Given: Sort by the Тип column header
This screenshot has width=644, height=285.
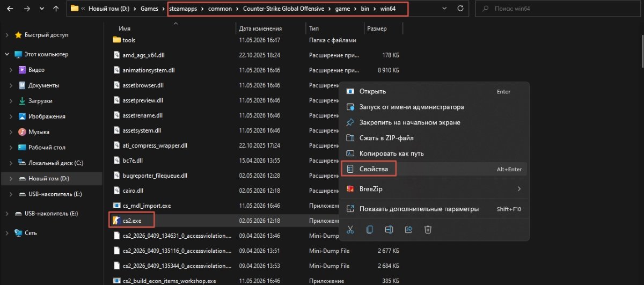Looking at the screenshot, I should 314,28.
